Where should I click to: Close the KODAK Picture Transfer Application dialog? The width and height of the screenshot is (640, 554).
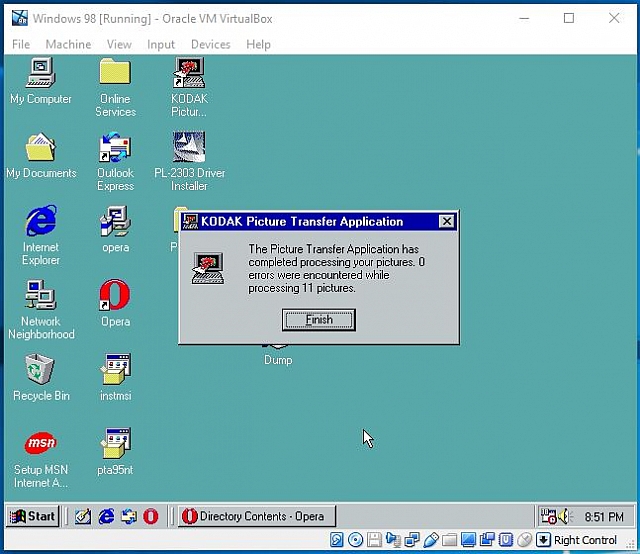(447, 221)
